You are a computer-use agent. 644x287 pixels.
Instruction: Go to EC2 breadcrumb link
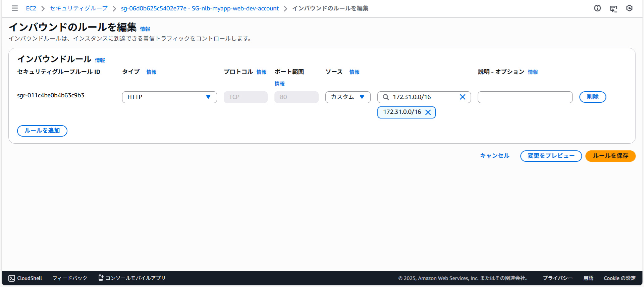(x=31, y=8)
